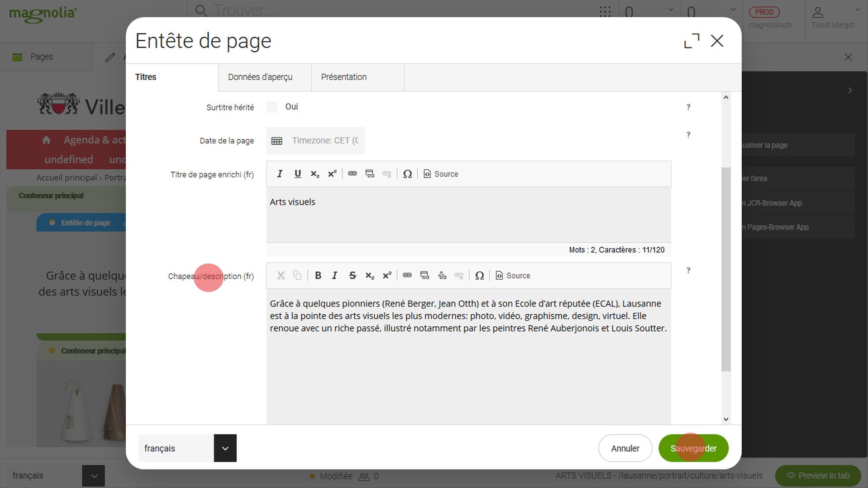Italicize text in Chapeau description toolbar
This screenshot has height=488, width=868.
click(335, 275)
